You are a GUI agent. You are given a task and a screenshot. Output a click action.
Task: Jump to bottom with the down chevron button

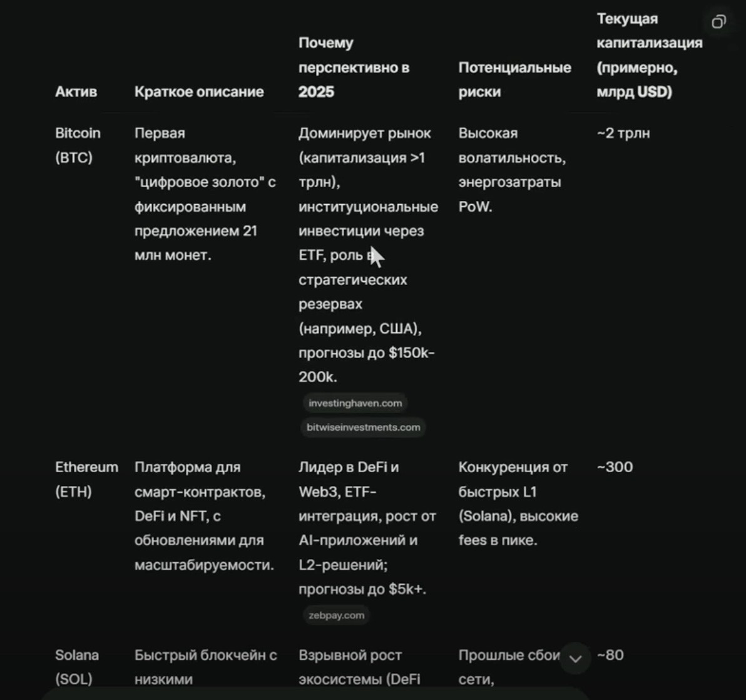(575, 659)
